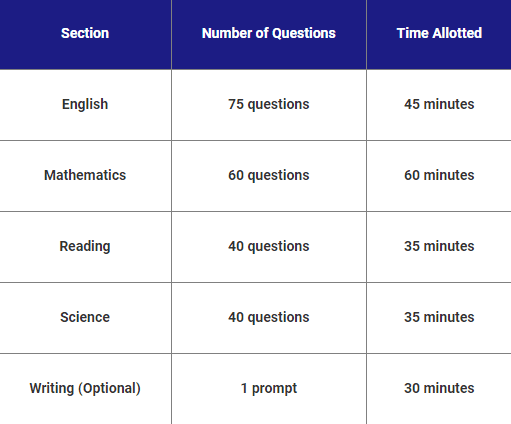Click the Time Allotted column header
Image resolution: width=511 pixels, height=424 pixels.
[x=439, y=33]
